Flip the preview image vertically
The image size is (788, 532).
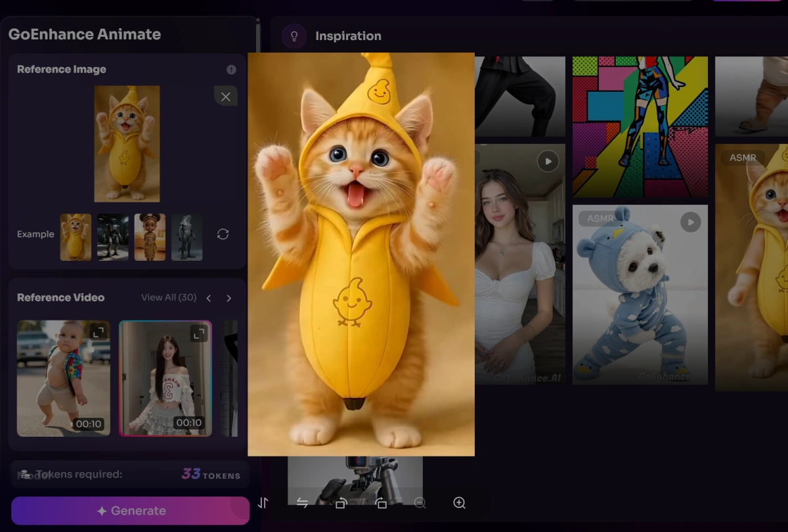pos(263,503)
